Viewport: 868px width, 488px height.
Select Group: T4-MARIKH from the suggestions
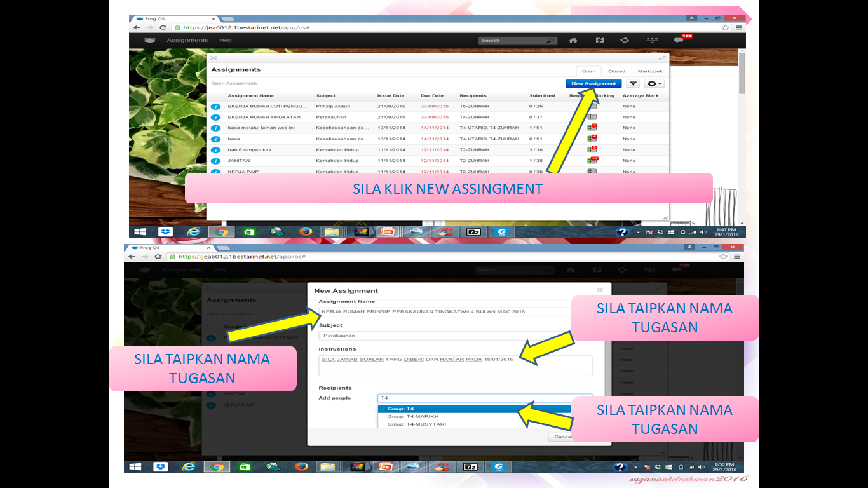(x=485, y=416)
